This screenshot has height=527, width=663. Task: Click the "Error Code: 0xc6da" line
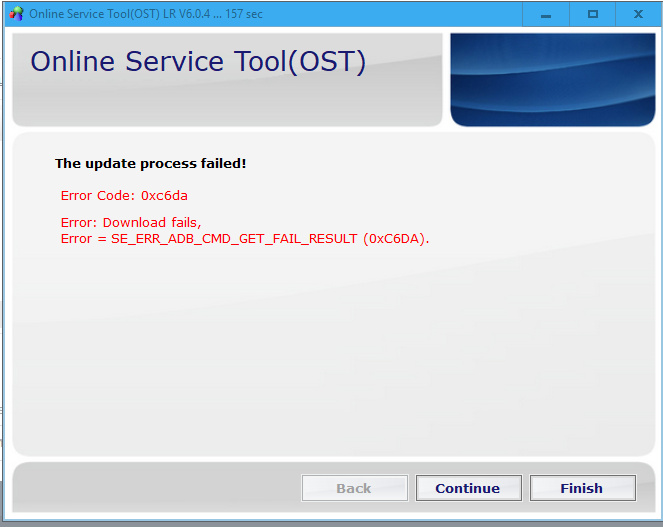[x=124, y=195]
